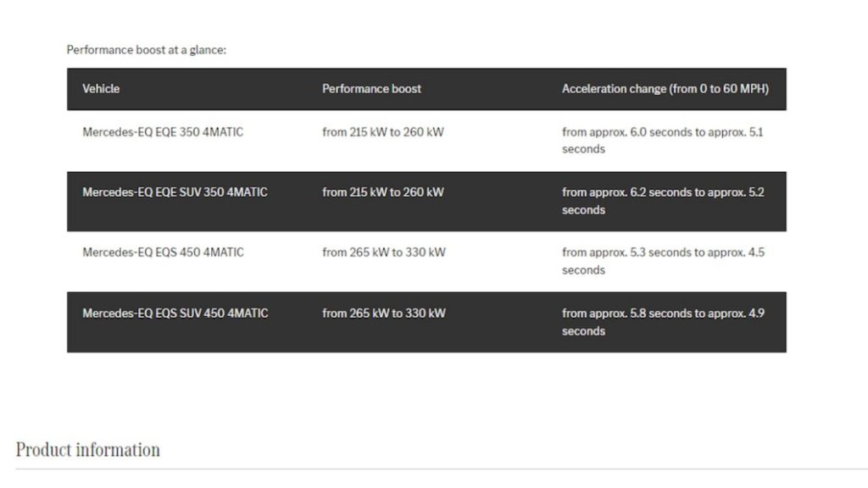Select the Mercedes-EQ EQE 350 4MATIC cell
The height and width of the screenshot is (488, 868).
(x=163, y=132)
